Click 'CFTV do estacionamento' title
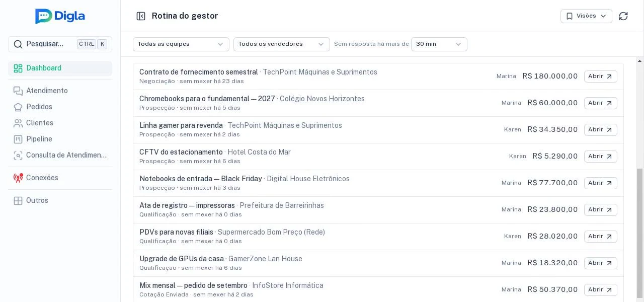644x302 pixels. coord(181,152)
